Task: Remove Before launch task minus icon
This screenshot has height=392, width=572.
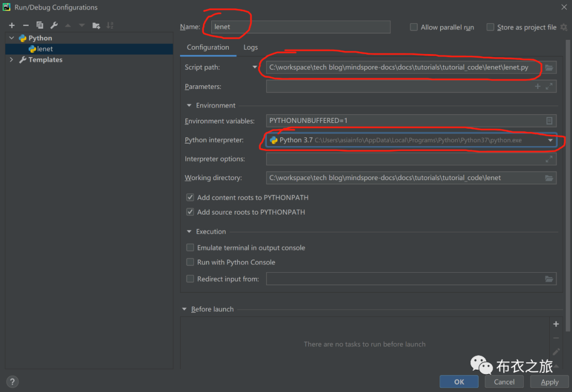Action: click(556, 338)
